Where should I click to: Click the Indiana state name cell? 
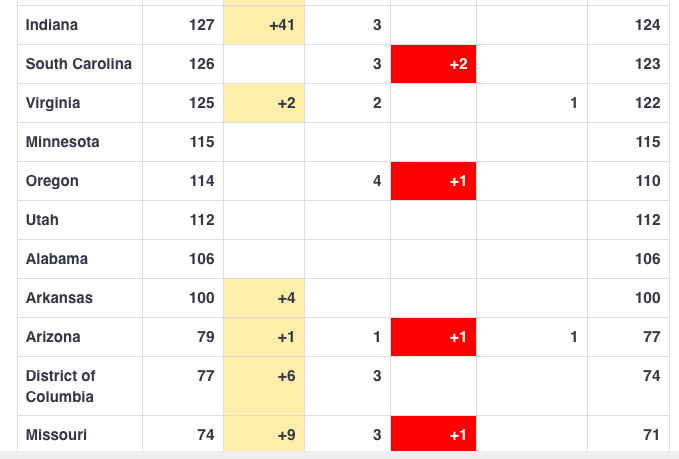click(52, 25)
